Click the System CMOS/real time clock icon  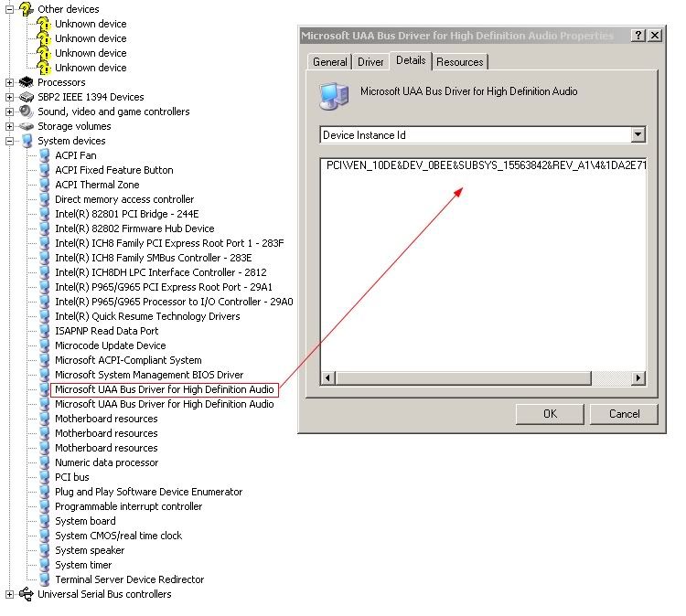tap(44, 536)
